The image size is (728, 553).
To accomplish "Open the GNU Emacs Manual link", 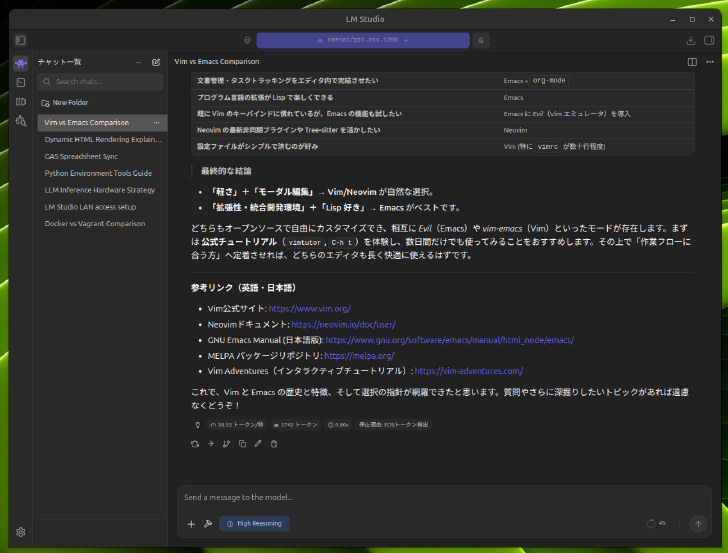I will pos(449,340).
